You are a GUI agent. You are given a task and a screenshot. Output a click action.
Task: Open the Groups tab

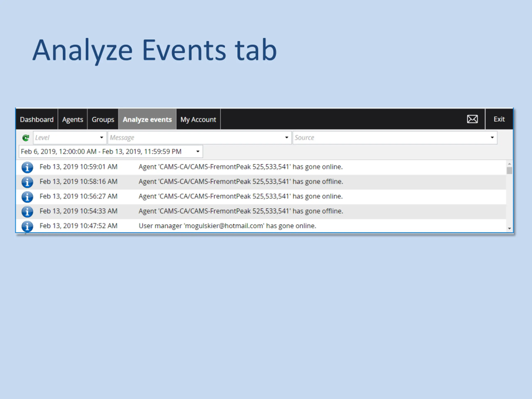click(x=103, y=119)
